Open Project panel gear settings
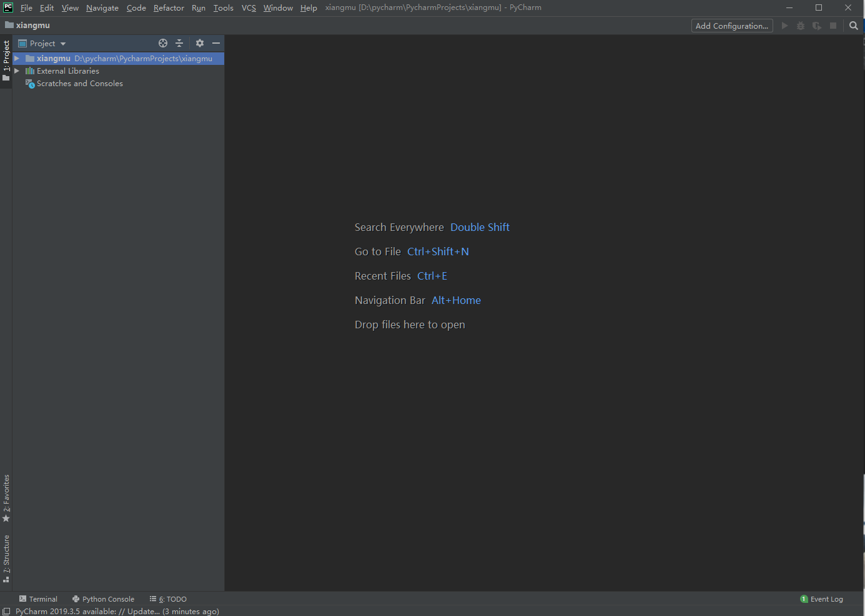The height and width of the screenshot is (616, 865). point(200,43)
